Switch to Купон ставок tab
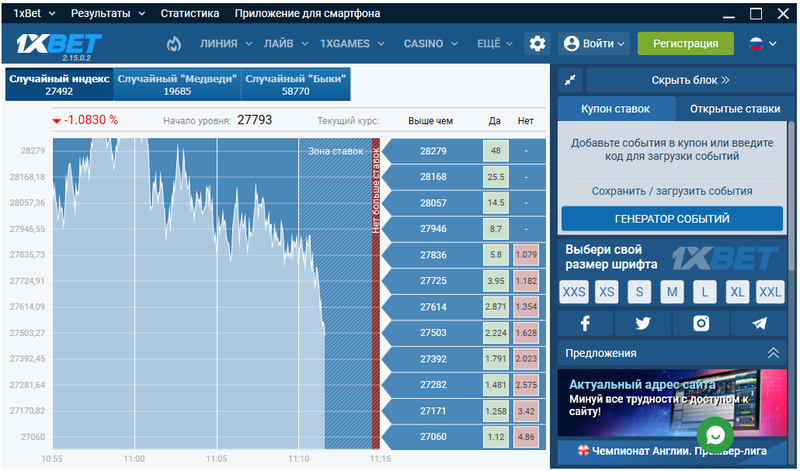 click(615, 109)
